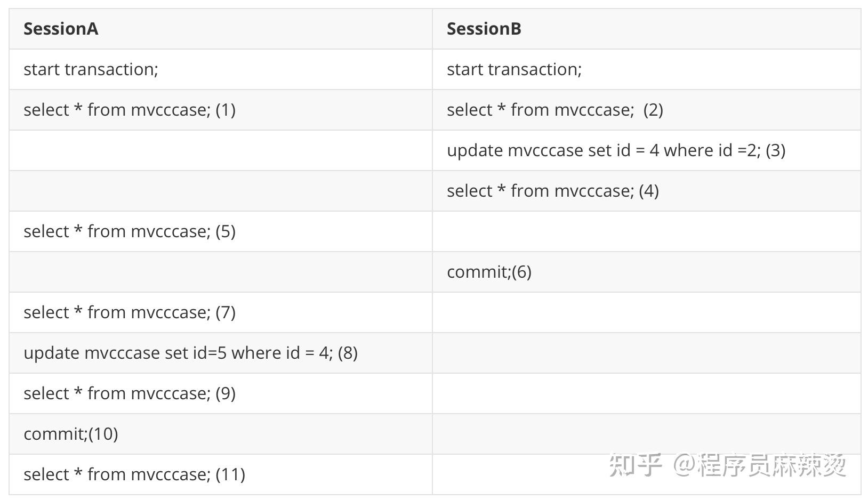This screenshot has height=500, width=868.
Task: Click the update set id = 4 statement
Action: click(616, 150)
